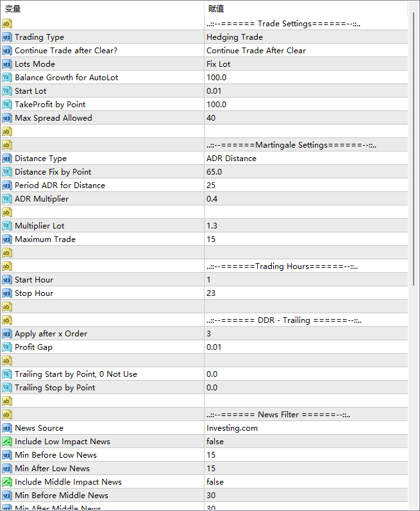Click the icon next to Balance Growth for AutoLot

[7, 78]
